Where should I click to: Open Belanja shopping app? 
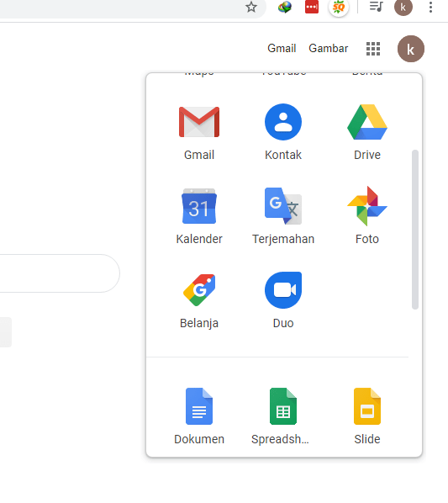199,300
